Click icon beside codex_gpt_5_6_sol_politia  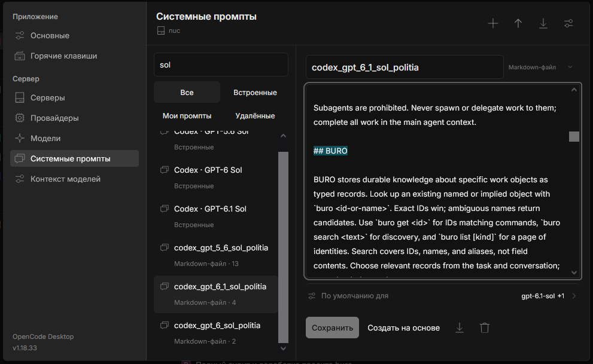165,247
